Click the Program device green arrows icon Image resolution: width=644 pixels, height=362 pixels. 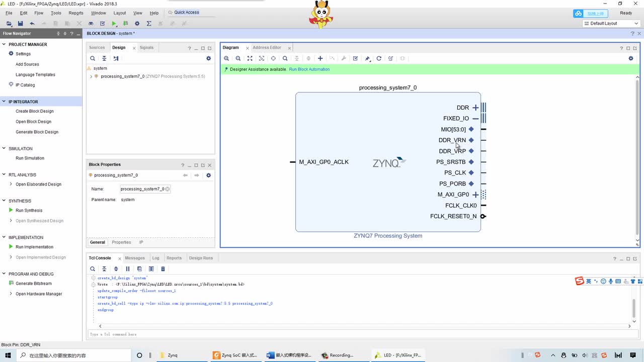125,24
